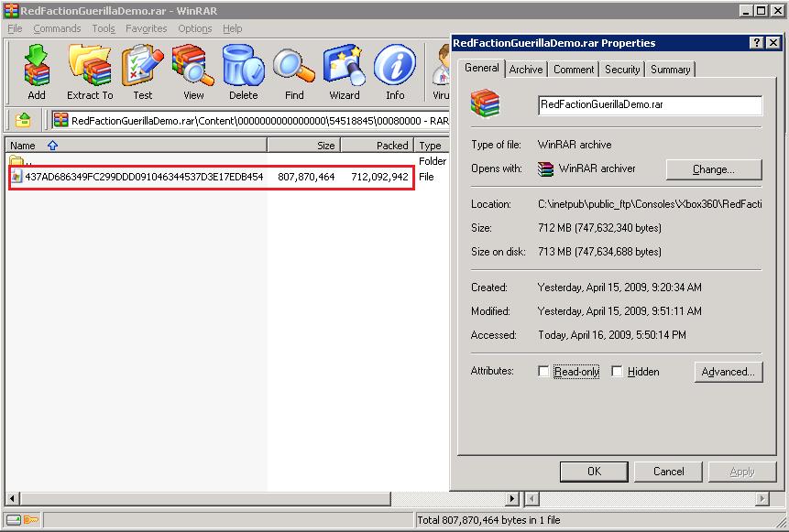Screen dimensions: 789x532
Task: Click the Size value '712 MB (747,632,340 bytes)'
Action: 600,228
